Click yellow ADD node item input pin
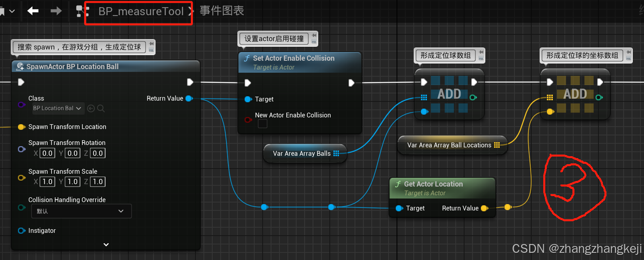 click(550, 112)
